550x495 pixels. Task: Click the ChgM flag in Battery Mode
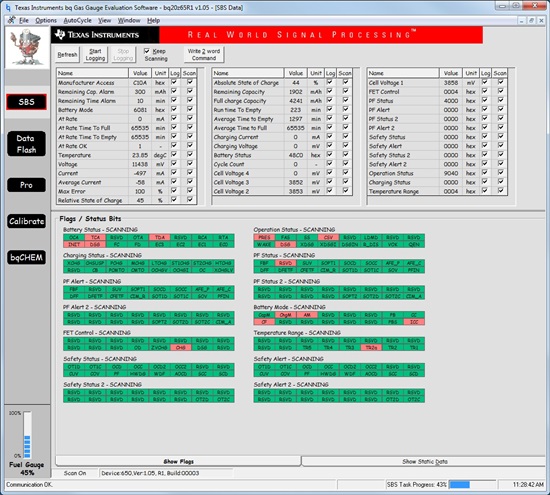(286, 315)
